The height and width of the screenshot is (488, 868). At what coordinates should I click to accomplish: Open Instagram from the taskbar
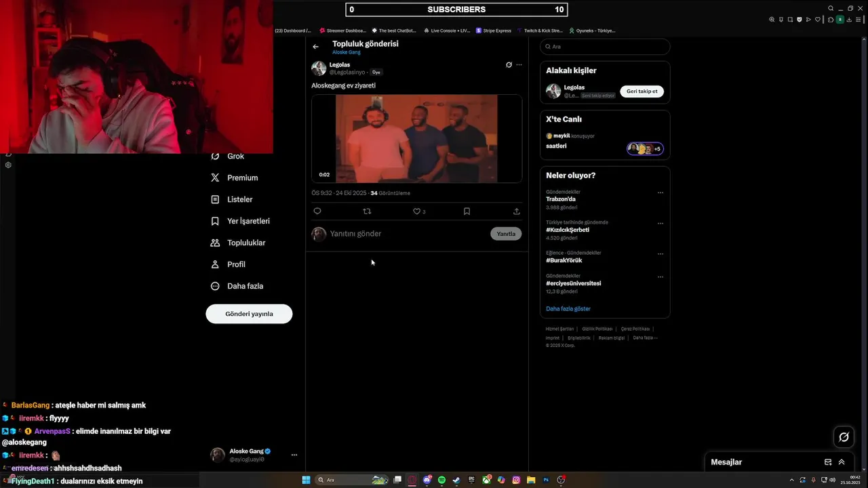pos(516,480)
